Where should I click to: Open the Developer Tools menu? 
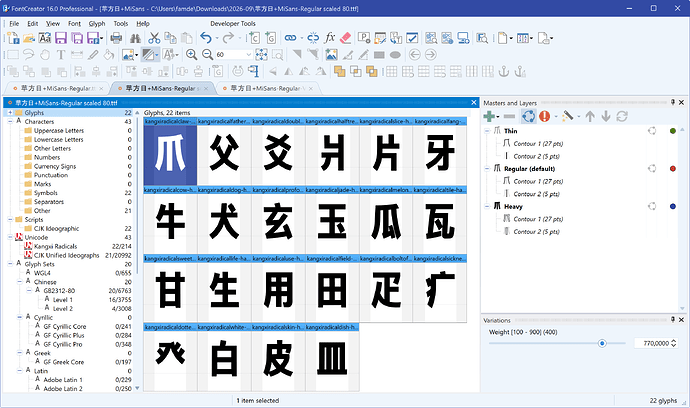pos(233,24)
